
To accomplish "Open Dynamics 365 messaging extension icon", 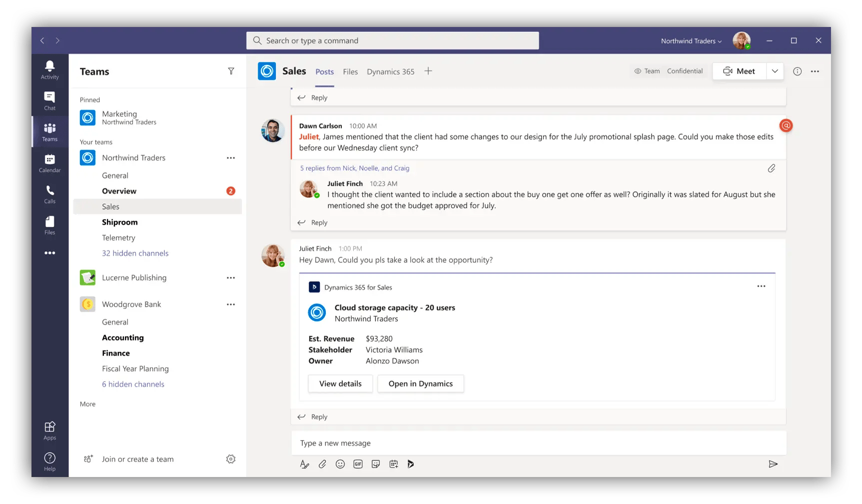I will tap(411, 464).
